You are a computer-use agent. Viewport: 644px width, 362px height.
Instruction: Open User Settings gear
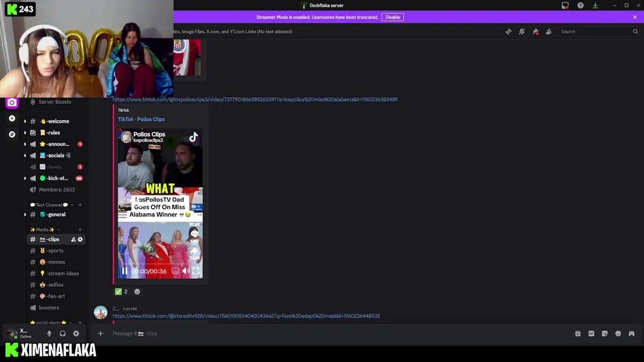click(x=76, y=333)
